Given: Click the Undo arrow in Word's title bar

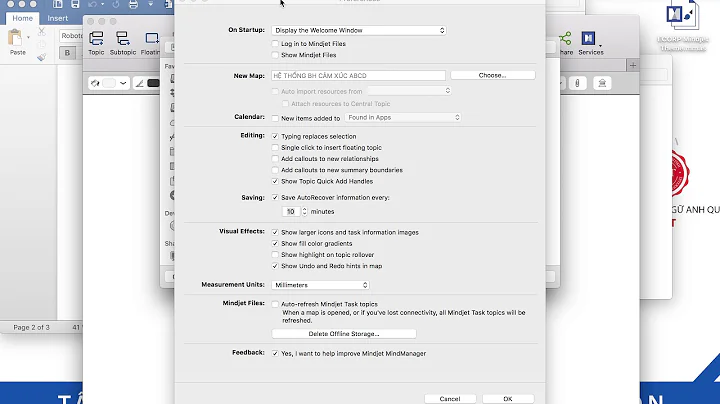Looking at the screenshot, I should (x=93, y=4).
